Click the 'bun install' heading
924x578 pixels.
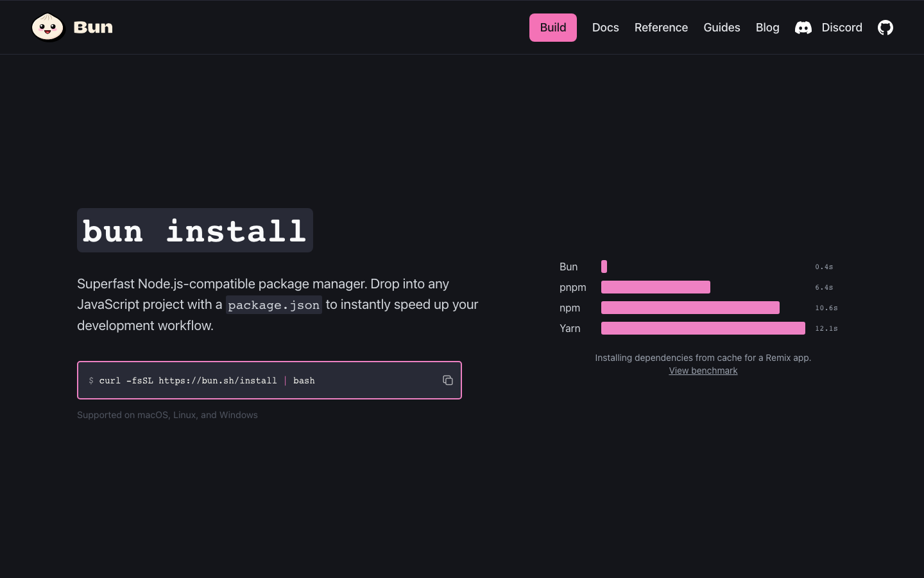[195, 231]
